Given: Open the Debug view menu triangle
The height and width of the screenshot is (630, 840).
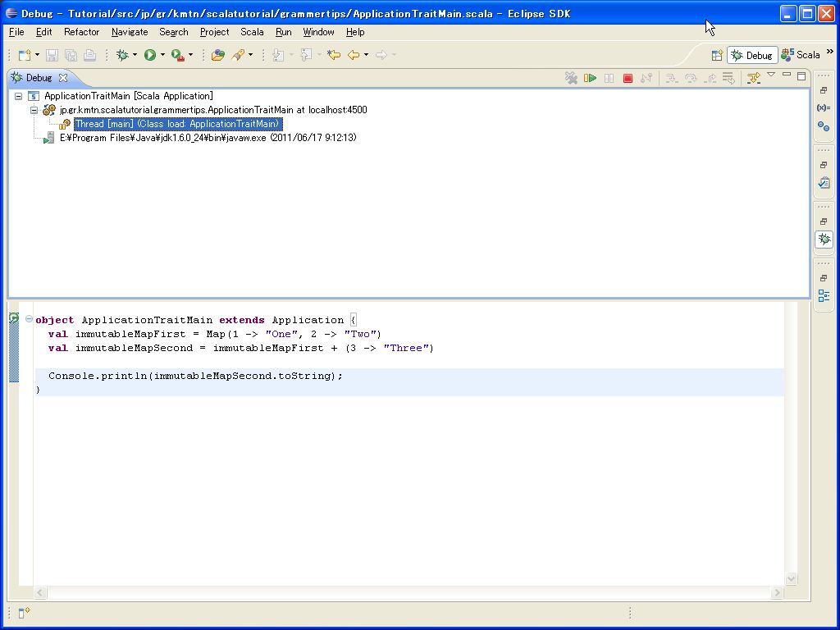Looking at the screenshot, I should pos(771,75).
